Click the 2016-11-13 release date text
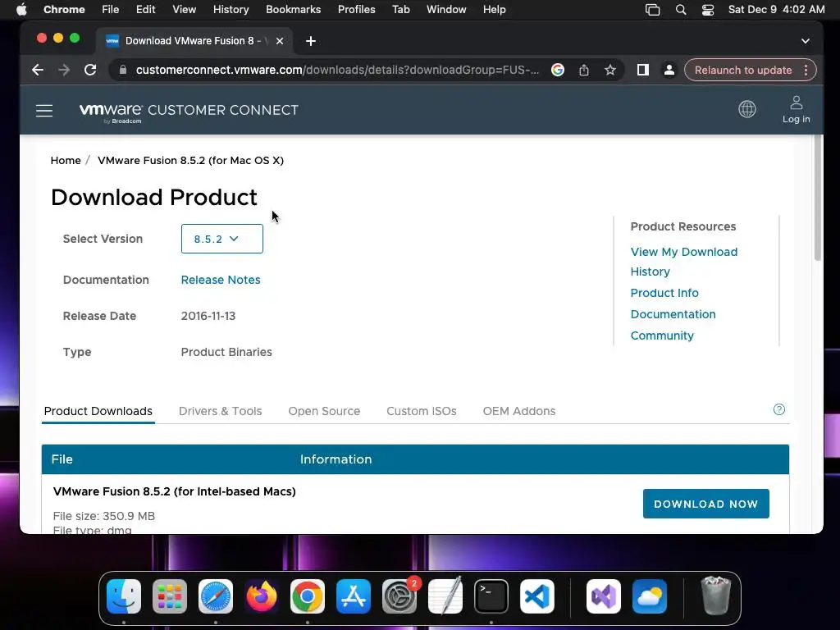This screenshot has width=840, height=630. (x=208, y=316)
